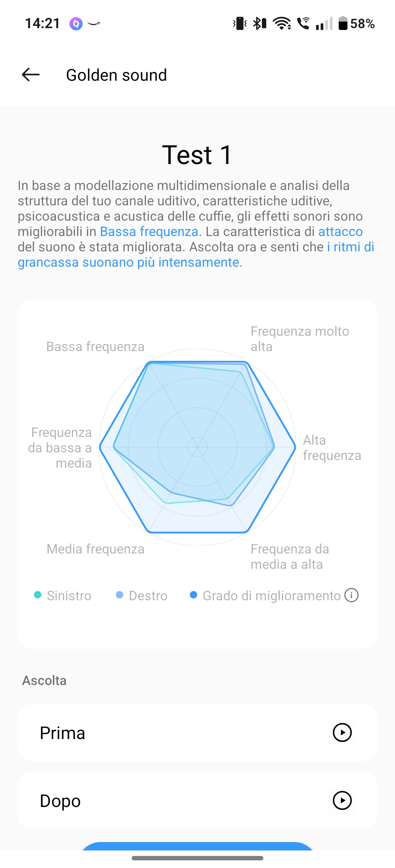Tap the purple app notification icon
This screenshot has height=868, width=395.
[76, 24]
